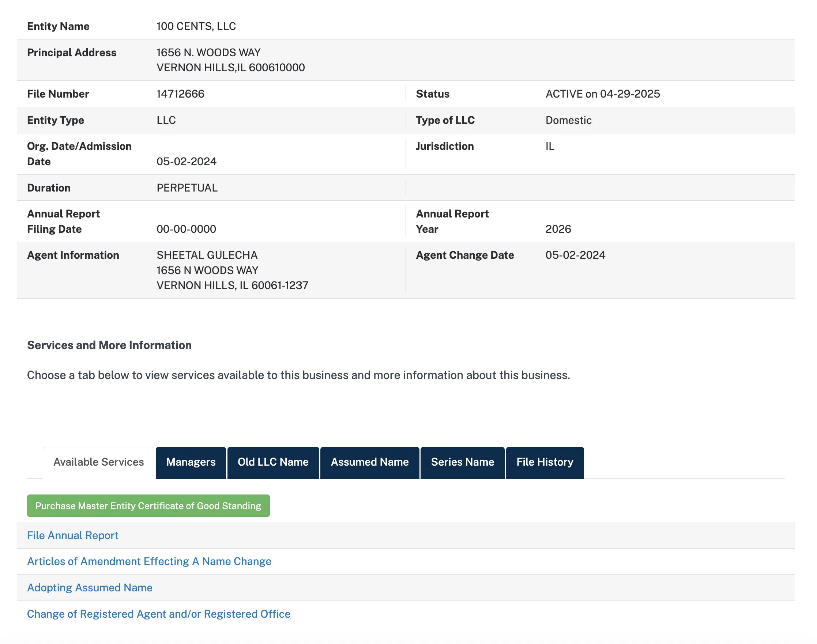Select the entity name 100 CENTS, LLC
This screenshot has height=644, width=817.
(x=196, y=26)
